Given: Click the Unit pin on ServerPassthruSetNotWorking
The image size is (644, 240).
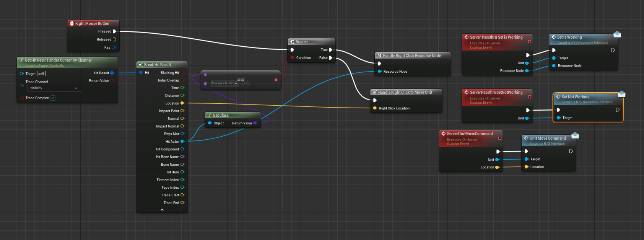Looking at the screenshot, I should 527,118.
